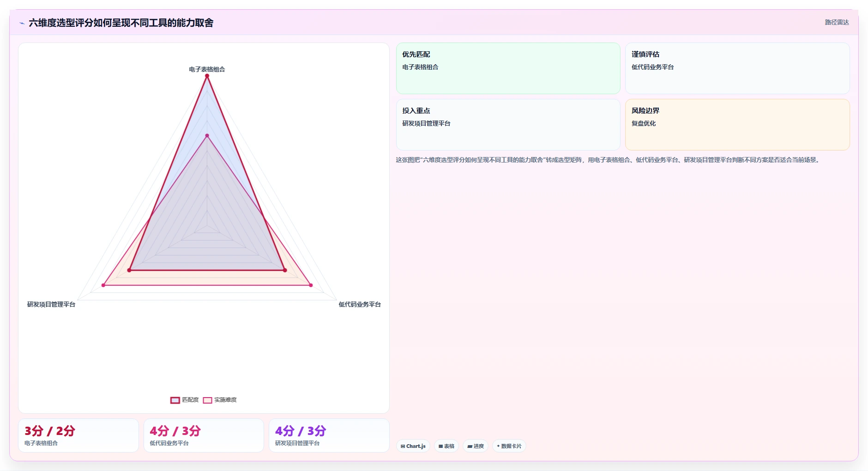This screenshot has width=868, height=471.
Task: Click the Chart.js tag
Action: (x=413, y=446)
